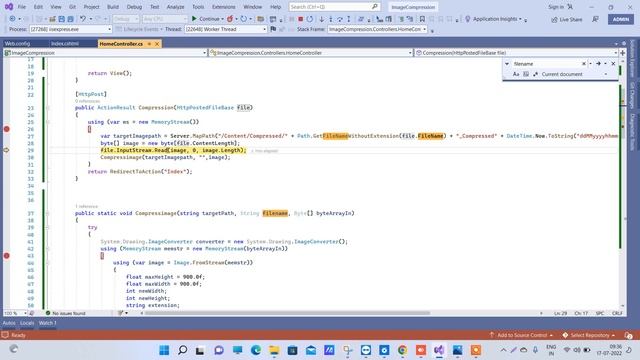Click the feedback icon near Live Share
Image resolution: width=640 pixels, height=360 pixels.
pyautogui.click(x=596, y=19)
